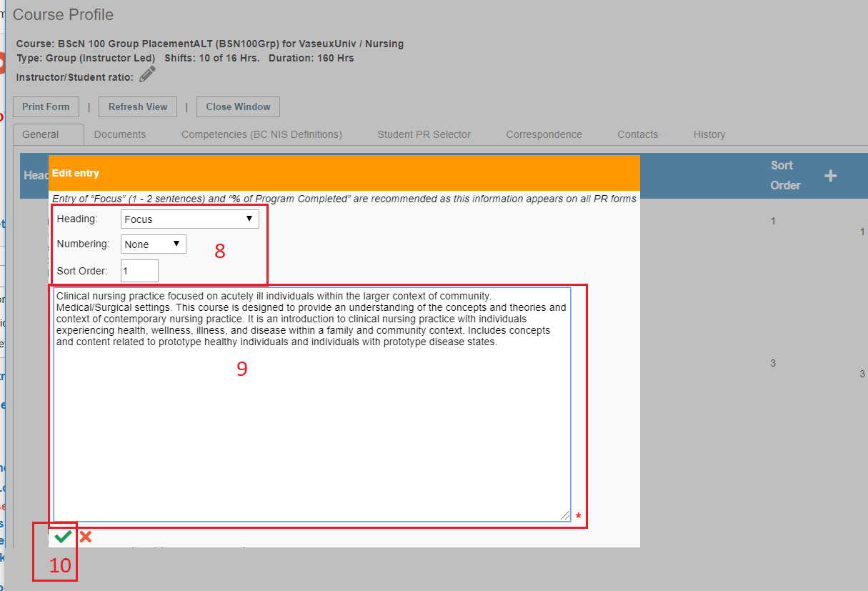
Task: Open the Heading dropdown showing Focus
Action: (190, 219)
